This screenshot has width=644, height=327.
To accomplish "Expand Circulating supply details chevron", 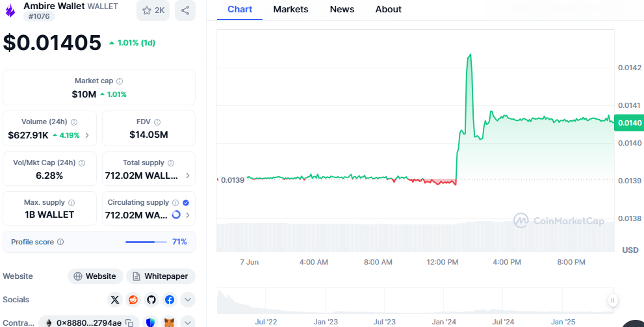I will tap(188, 215).
